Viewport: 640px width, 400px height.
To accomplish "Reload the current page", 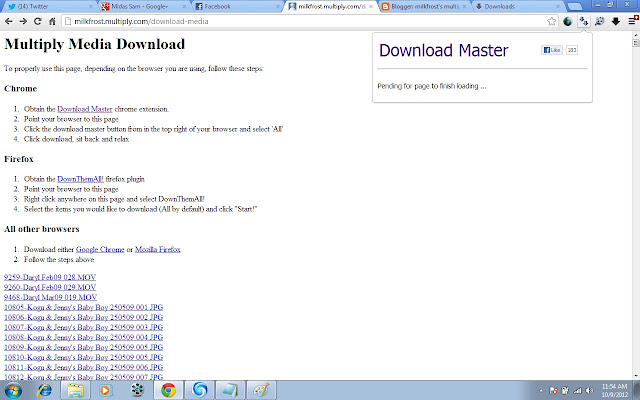I will pos(38,21).
